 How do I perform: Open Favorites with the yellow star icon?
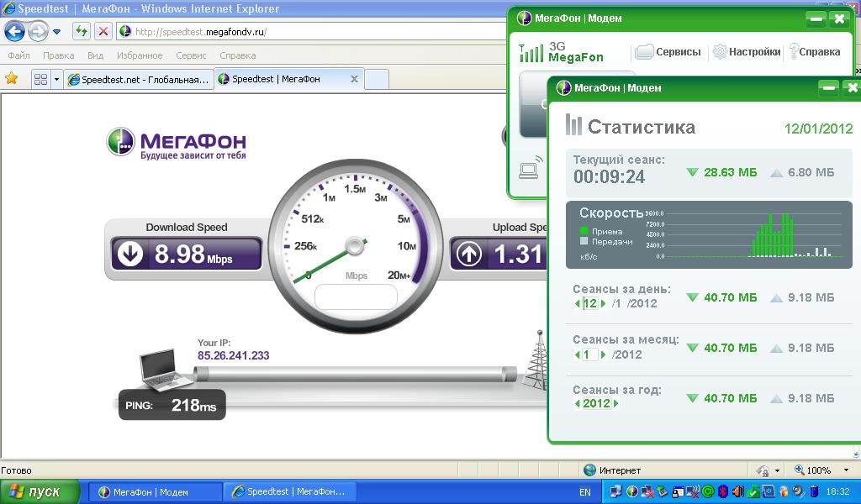(11, 78)
